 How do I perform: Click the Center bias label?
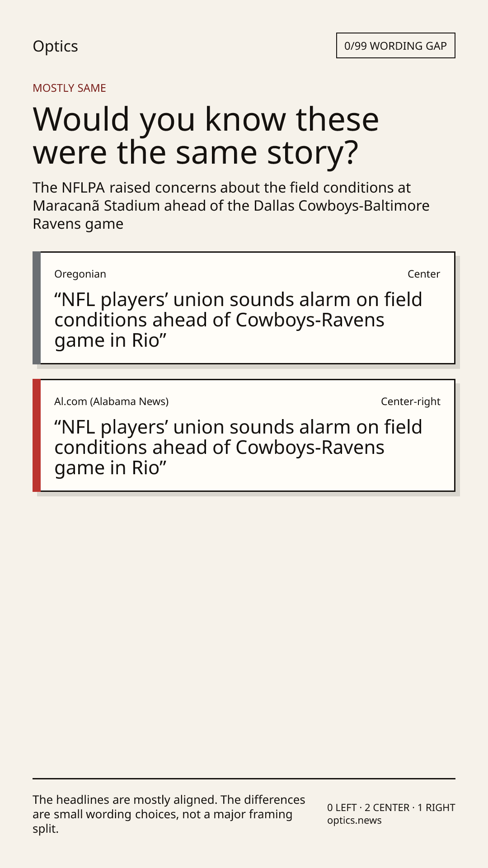(x=424, y=274)
